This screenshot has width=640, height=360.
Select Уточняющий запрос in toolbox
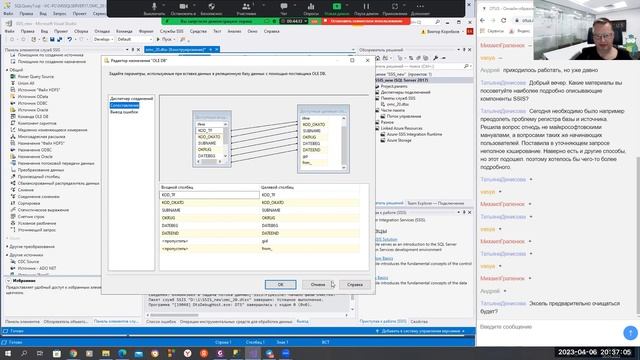(36, 230)
